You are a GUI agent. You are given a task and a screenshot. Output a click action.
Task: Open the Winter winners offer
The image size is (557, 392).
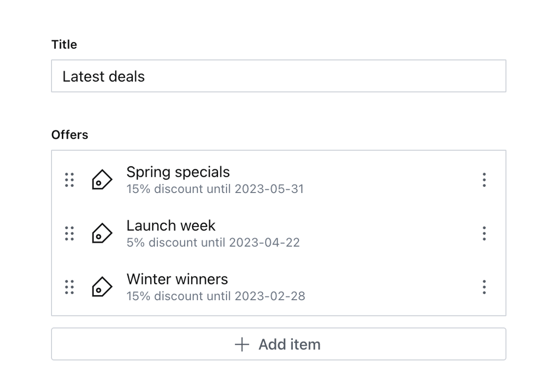point(177,279)
